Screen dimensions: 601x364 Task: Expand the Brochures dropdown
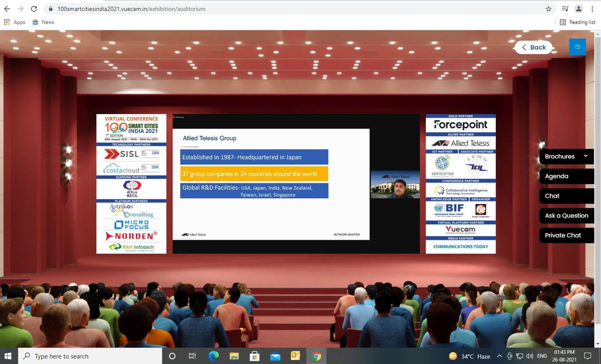(x=566, y=157)
